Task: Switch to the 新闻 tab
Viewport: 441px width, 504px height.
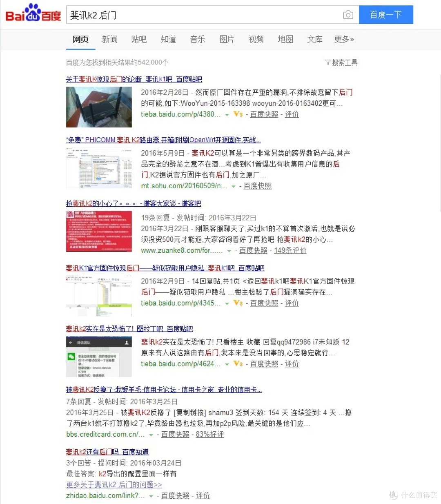Action: [x=110, y=39]
